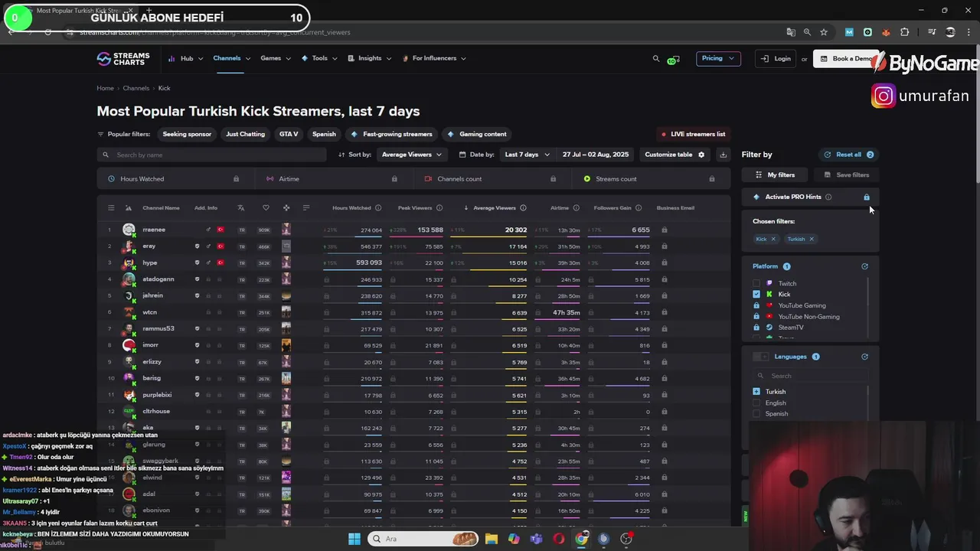Remove the Turkish chosen filter chip
Viewport: 980px width, 551px height.
pos(812,239)
